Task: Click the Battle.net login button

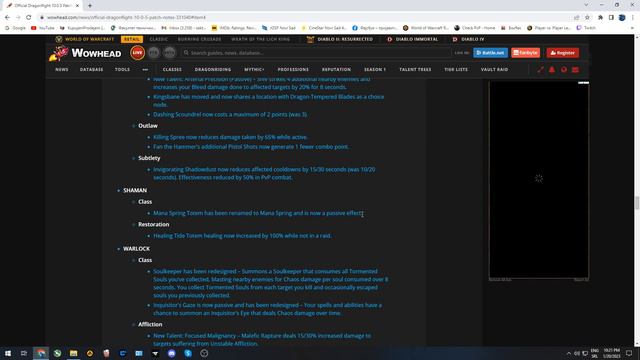Action: (x=490, y=53)
